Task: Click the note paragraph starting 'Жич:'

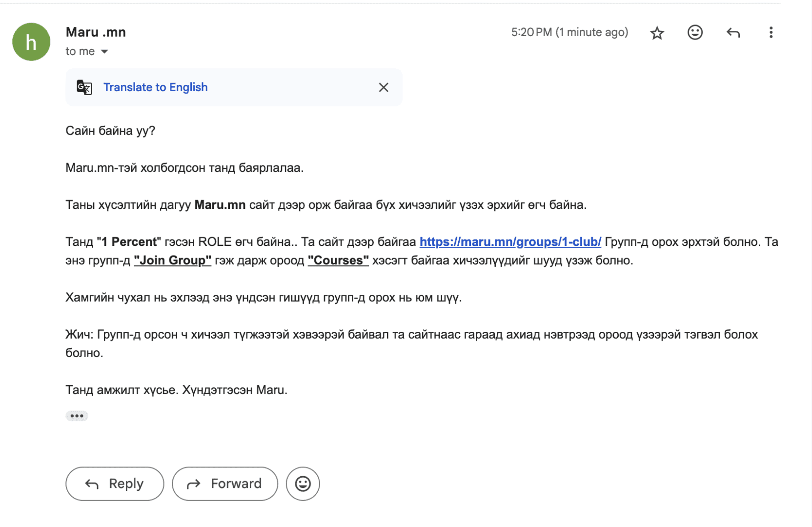Action: coord(412,344)
